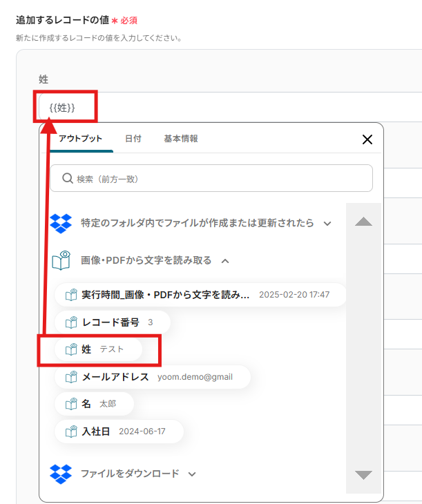This screenshot has width=422, height=504.
Task: Click the icon on the 実行時間 chip
Action: [x=71, y=295]
